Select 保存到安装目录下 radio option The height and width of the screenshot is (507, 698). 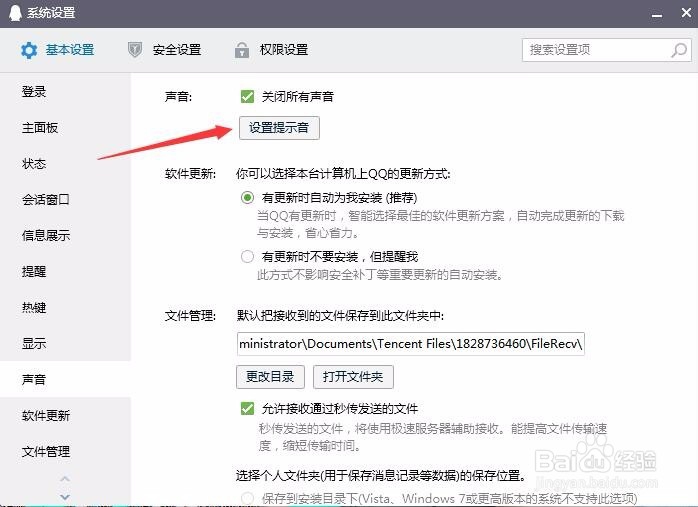tap(247, 498)
